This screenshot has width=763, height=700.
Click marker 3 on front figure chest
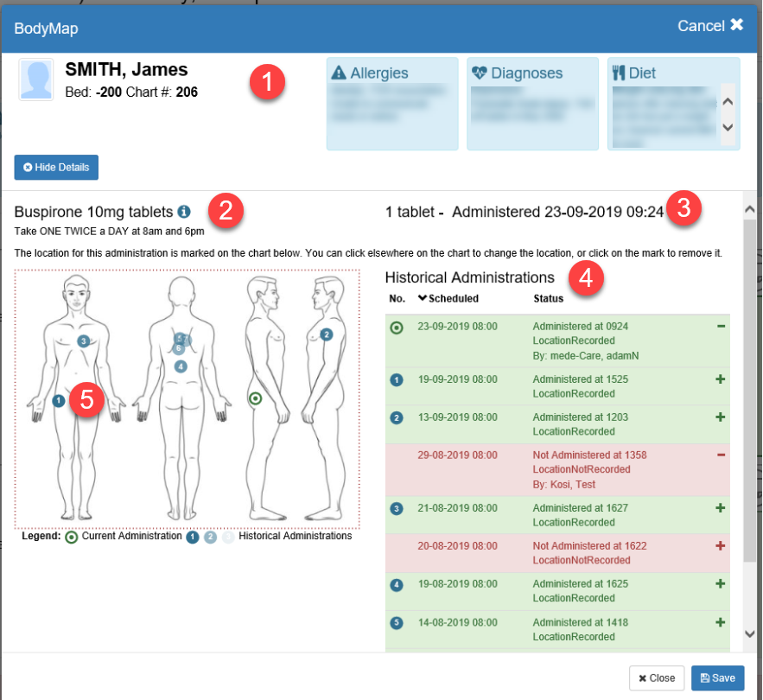[83, 341]
